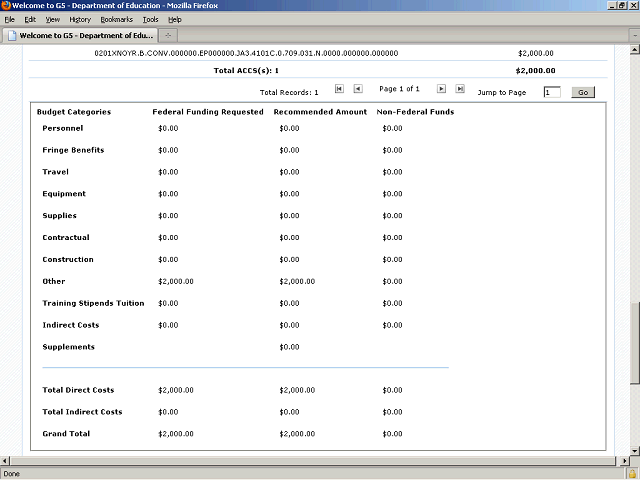The height and width of the screenshot is (480, 640).
Task: Select the Welcome to G5 tab
Action: coord(78,36)
